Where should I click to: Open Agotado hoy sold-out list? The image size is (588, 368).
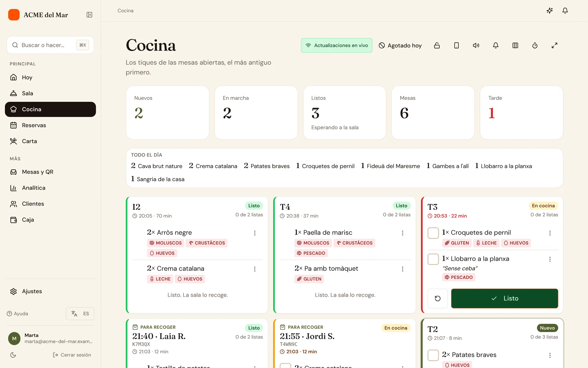coord(400,45)
